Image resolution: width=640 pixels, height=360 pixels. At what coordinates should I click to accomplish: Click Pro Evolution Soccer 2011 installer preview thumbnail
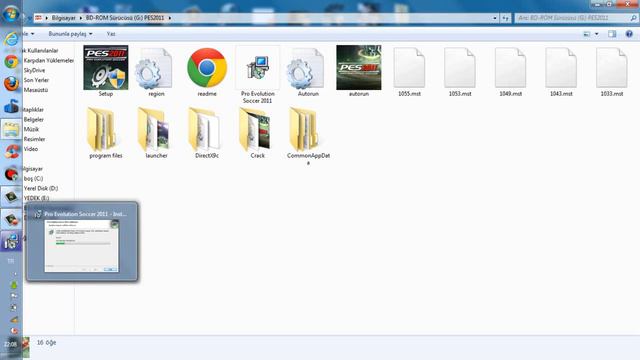tap(82, 246)
